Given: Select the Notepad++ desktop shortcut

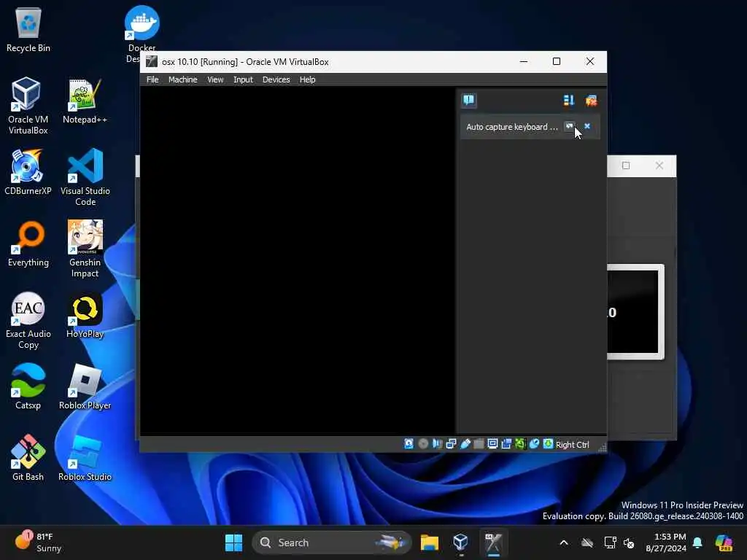Looking at the screenshot, I should (x=85, y=101).
